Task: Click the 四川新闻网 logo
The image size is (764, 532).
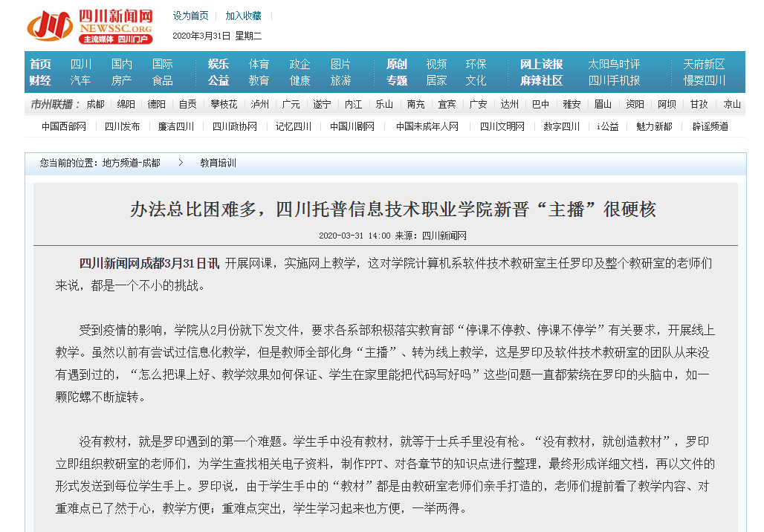Action: (90, 26)
